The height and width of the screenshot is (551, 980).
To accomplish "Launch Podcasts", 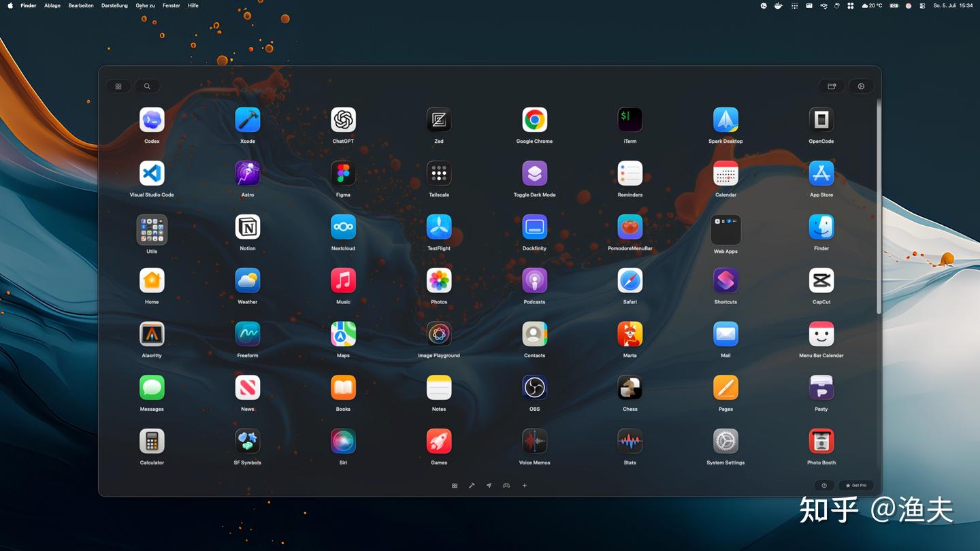I will tap(534, 280).
